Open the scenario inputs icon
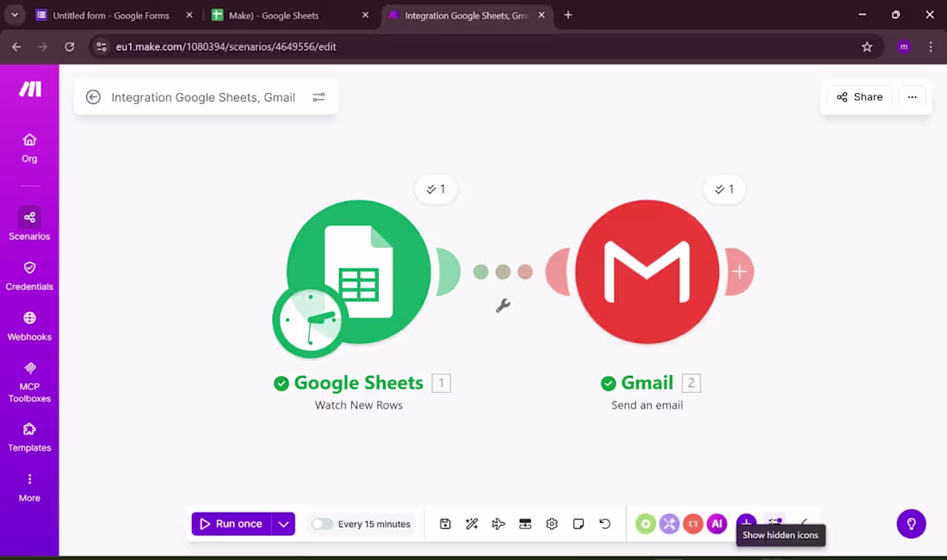Image resolution: width=947 pixels, height=560 pixels. click(525, 524)
